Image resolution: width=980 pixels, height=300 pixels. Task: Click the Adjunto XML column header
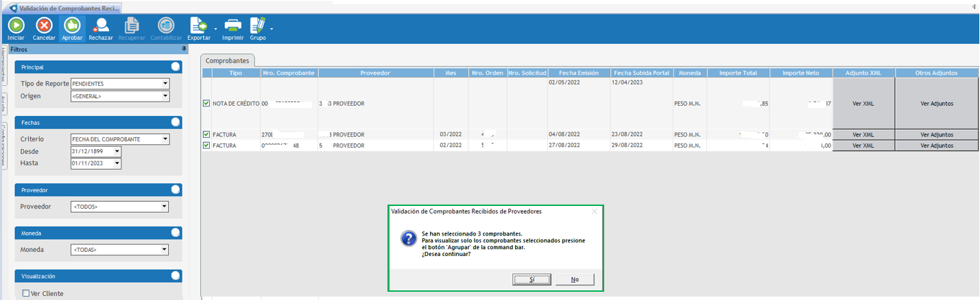pyautogui.click(x=863, y=73)
